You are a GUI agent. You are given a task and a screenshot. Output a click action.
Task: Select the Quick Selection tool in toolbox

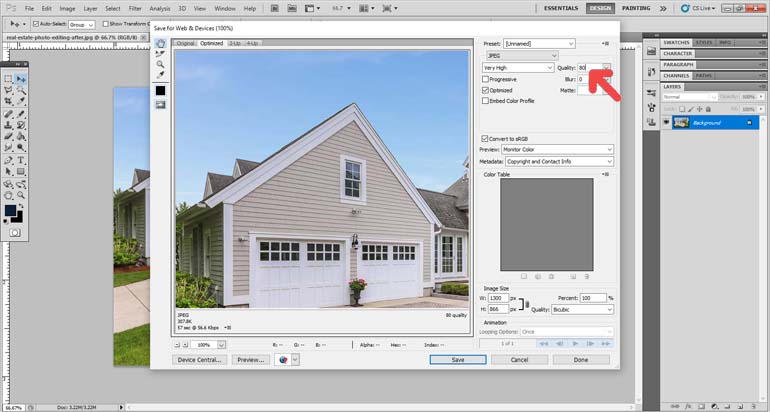[x=21, y=90]
